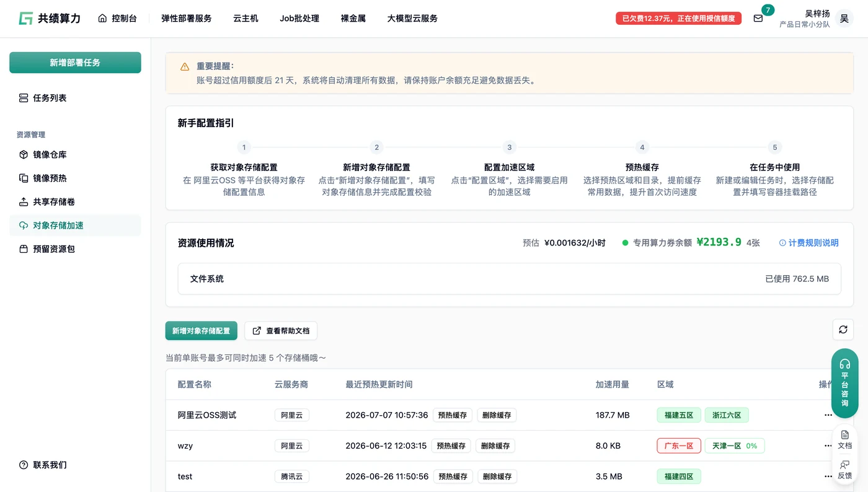The image size is (868, 492).
Task: Click 删除缓存 in the test row
Action: 497,477
